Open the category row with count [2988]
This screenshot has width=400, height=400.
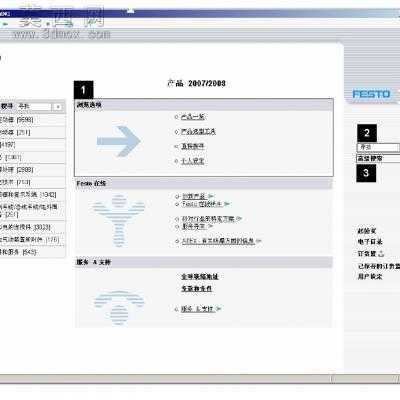point(32,170)
